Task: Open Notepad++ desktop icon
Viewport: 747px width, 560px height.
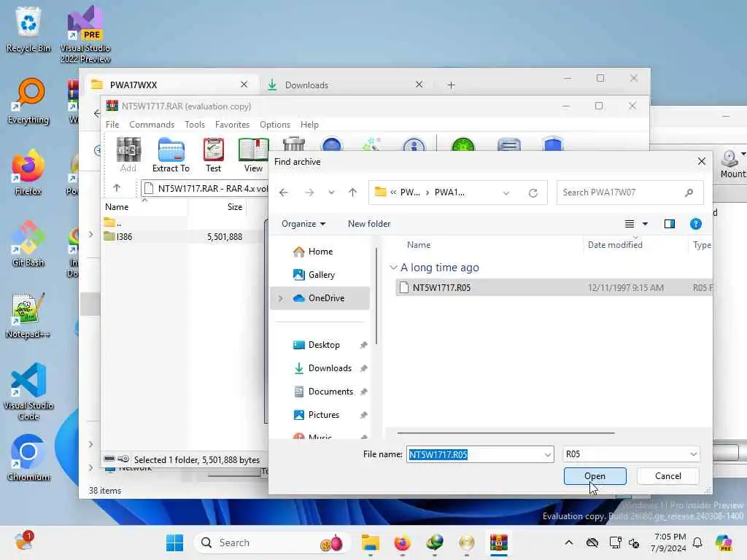Action: [x=28, y=315]
